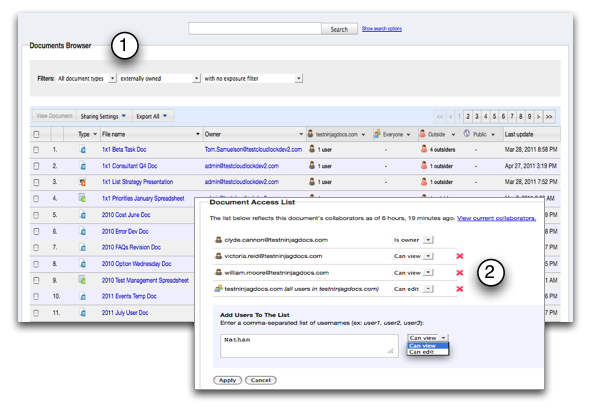
Task: Click the document icon for 1x1 Beta Task Doc
Action: (x=83, y=149)
